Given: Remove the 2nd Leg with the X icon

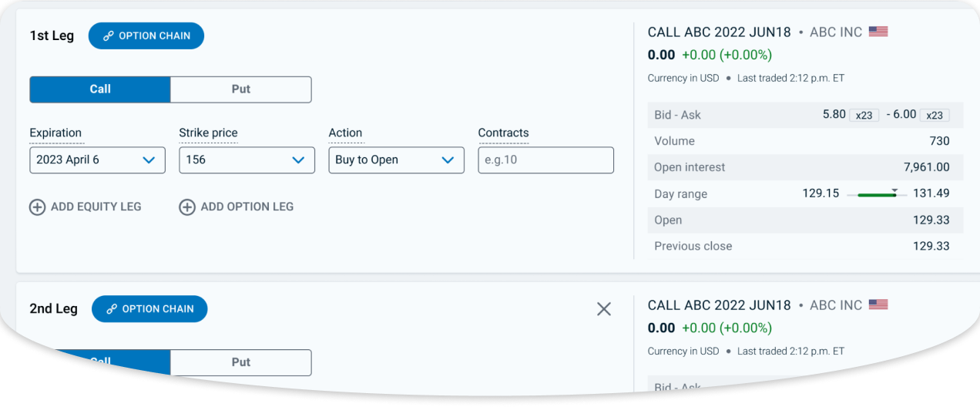Looking at the screenshot, I should click(x=604, y=309).
